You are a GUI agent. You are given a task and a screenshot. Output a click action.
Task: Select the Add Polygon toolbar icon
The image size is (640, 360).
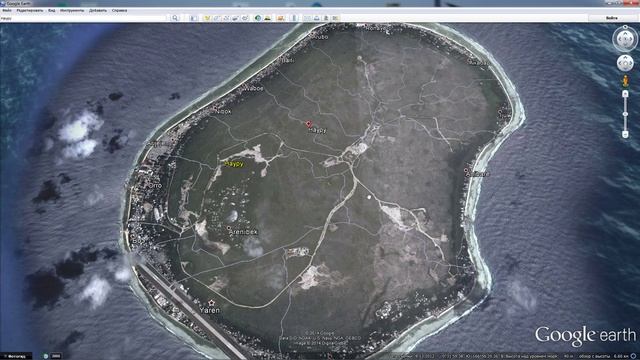tap(217, 18)
